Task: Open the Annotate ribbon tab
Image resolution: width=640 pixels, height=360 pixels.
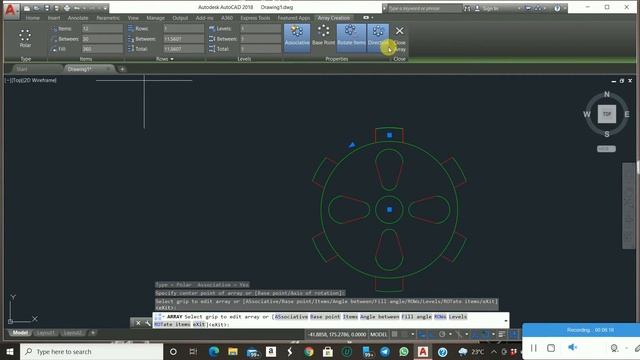Action: (78, 18)
